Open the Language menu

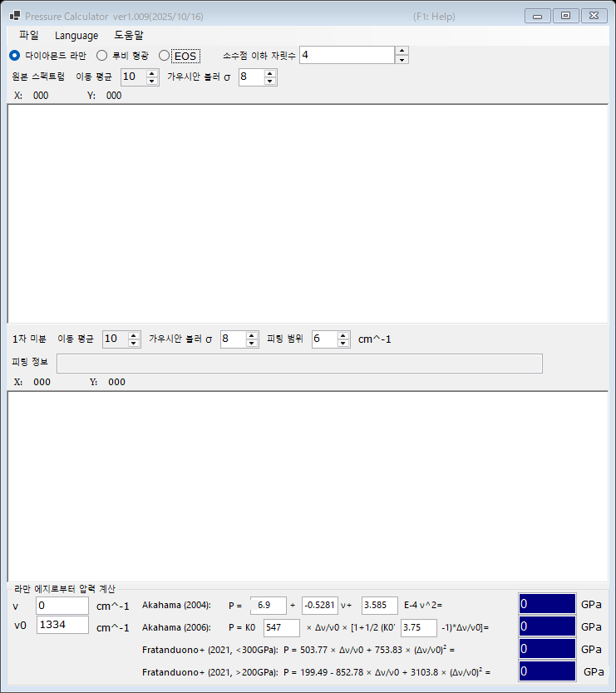point(76,35)
